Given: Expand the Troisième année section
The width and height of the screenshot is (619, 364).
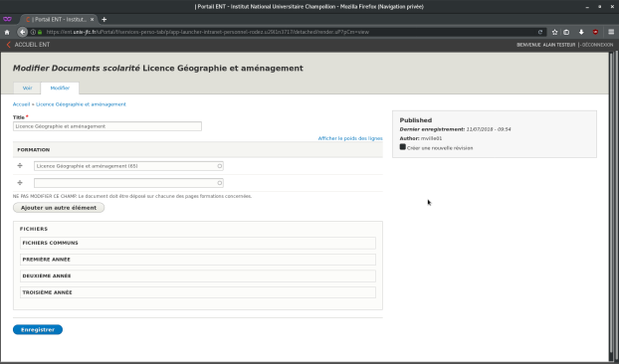Looking at the screenshot, I should pos(197,292).
